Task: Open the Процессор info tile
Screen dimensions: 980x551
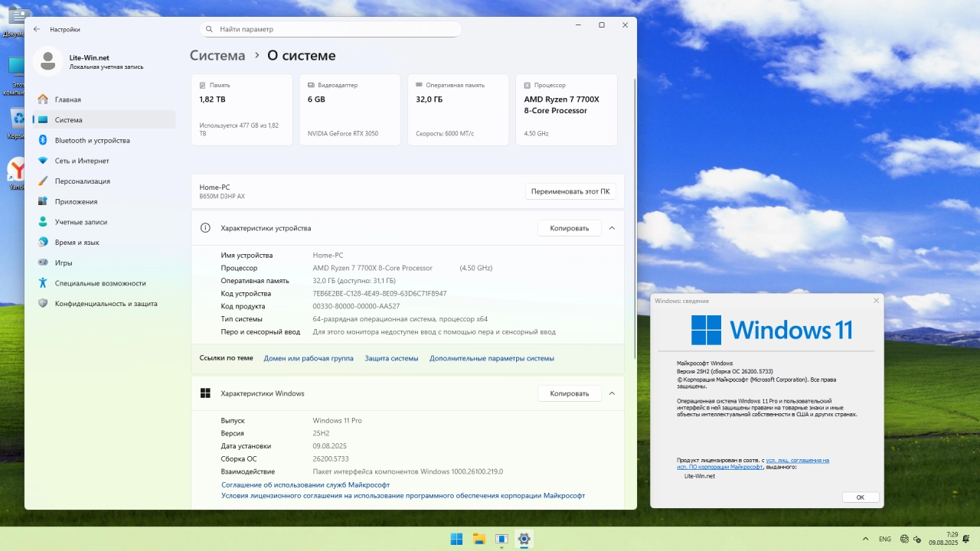Action: [567, 109]
